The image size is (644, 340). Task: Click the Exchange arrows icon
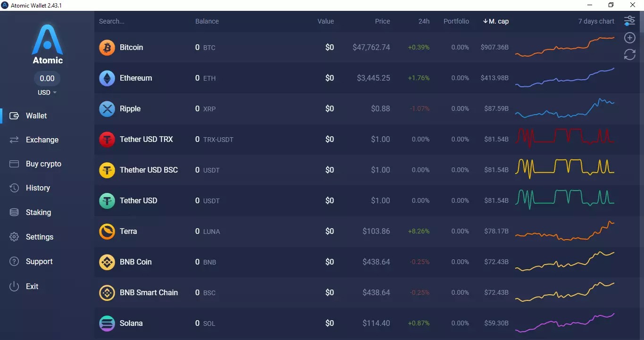tap(14, 140)
